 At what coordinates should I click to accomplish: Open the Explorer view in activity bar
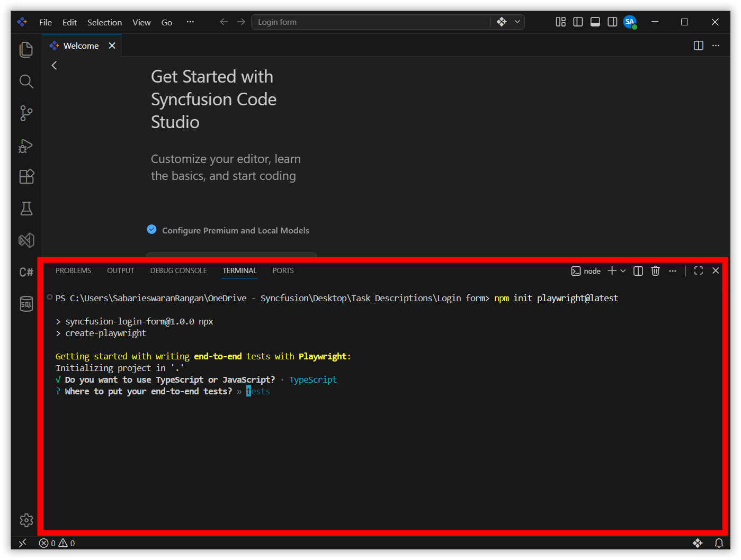click(x=26, y=49)
